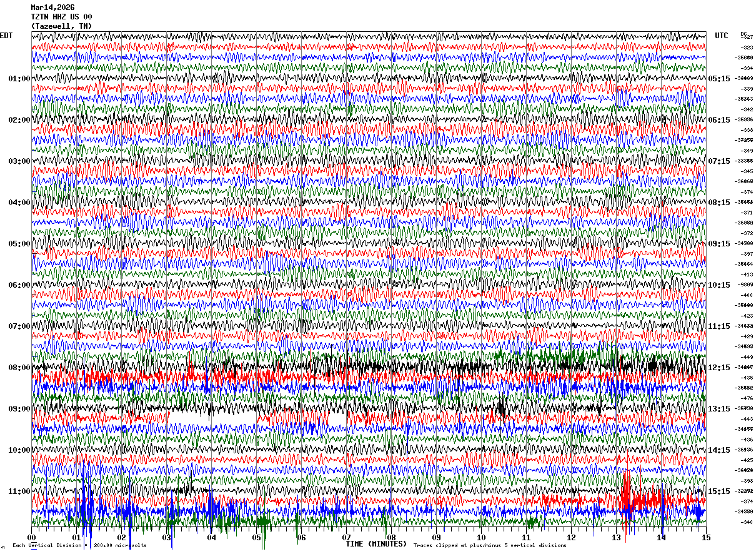Viewport: 756px width, 554px height.
Task: Select the 08:00 EDT time label
Action: (19, 368)
